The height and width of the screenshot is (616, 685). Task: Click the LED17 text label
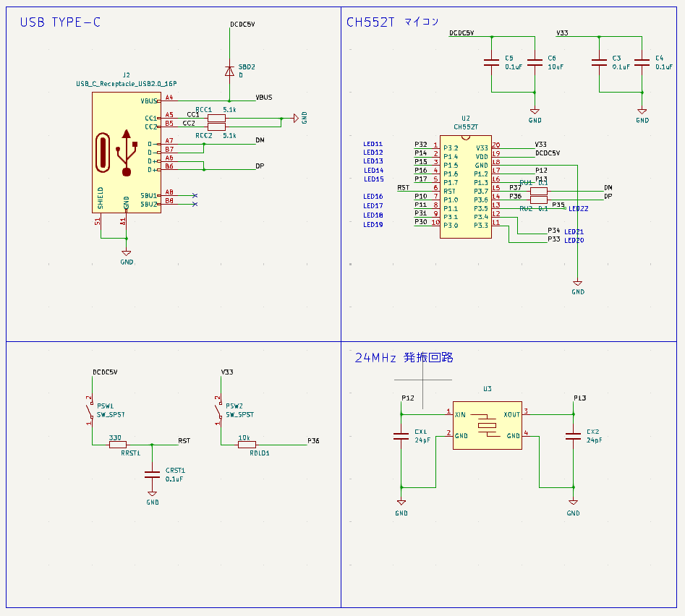[373, 205]
